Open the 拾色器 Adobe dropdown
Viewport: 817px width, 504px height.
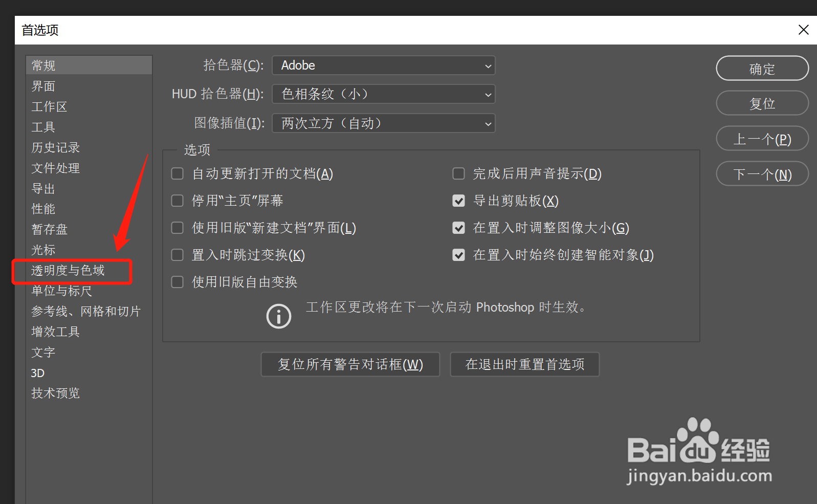(x=383, y=65)
